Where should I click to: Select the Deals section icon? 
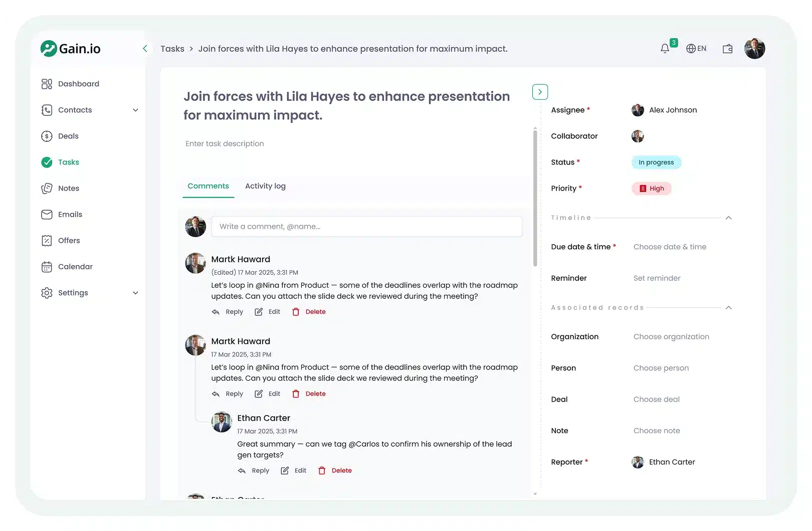pos(47,136)
